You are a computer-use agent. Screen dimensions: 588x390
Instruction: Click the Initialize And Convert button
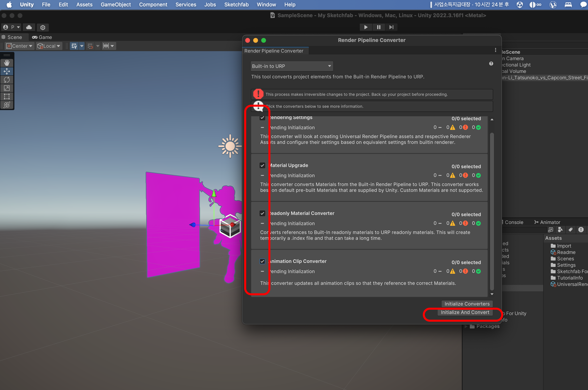pyautogui.click(x=465, y=312)
